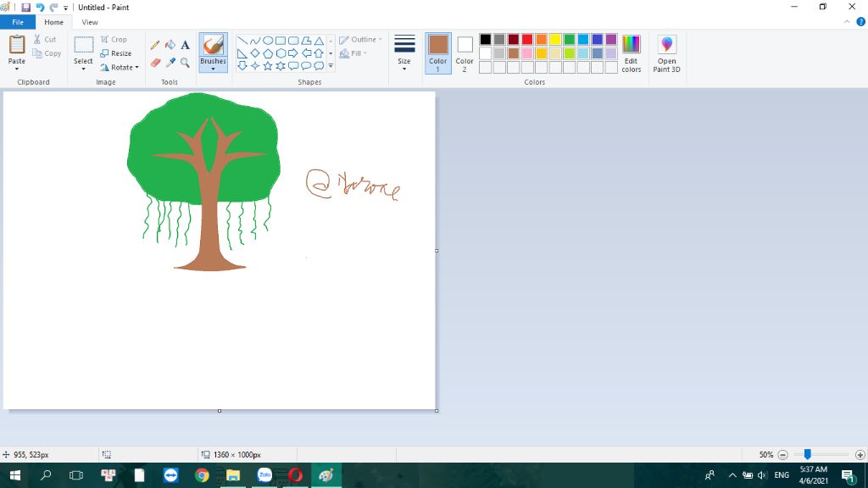
Task: Open Paint 3D
Action: [666, 53]
